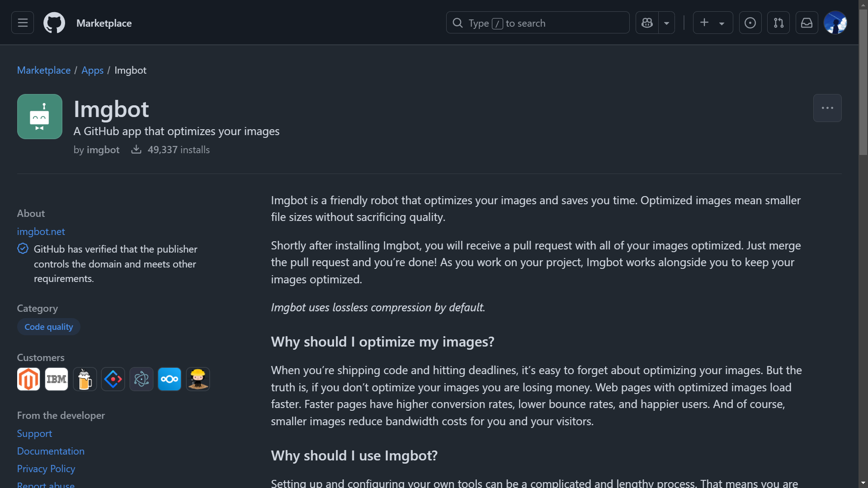Click the Customers section label
The image size is (868, 488).
[41, 357]
